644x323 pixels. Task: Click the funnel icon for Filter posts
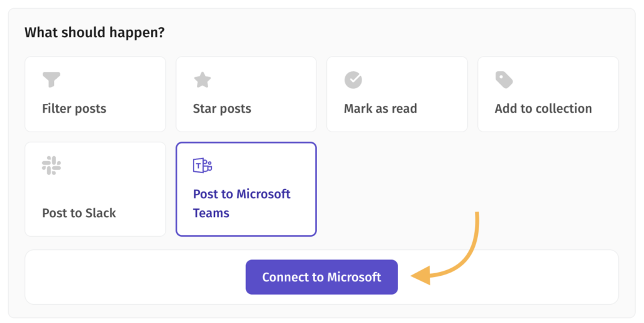click(x=52, y=80)
